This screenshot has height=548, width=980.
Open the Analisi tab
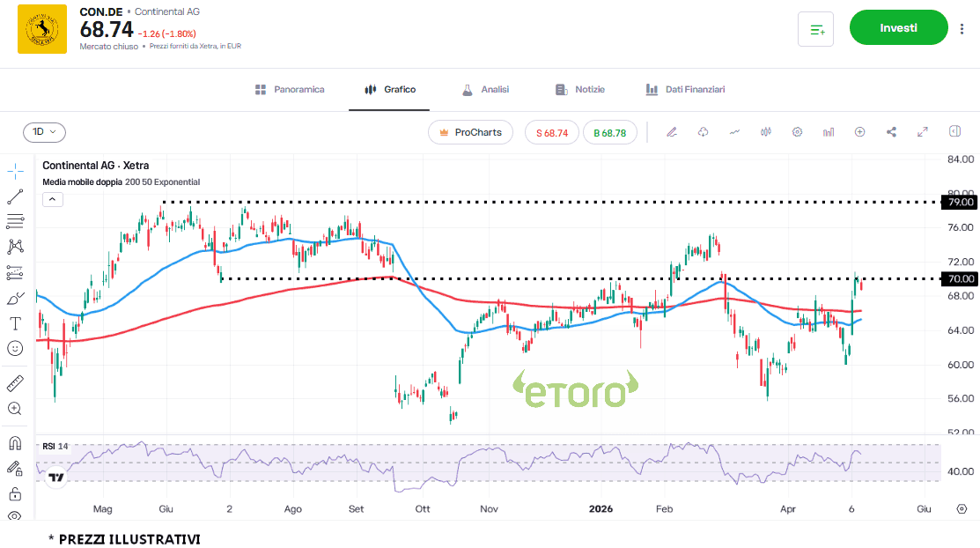(485, 90)
